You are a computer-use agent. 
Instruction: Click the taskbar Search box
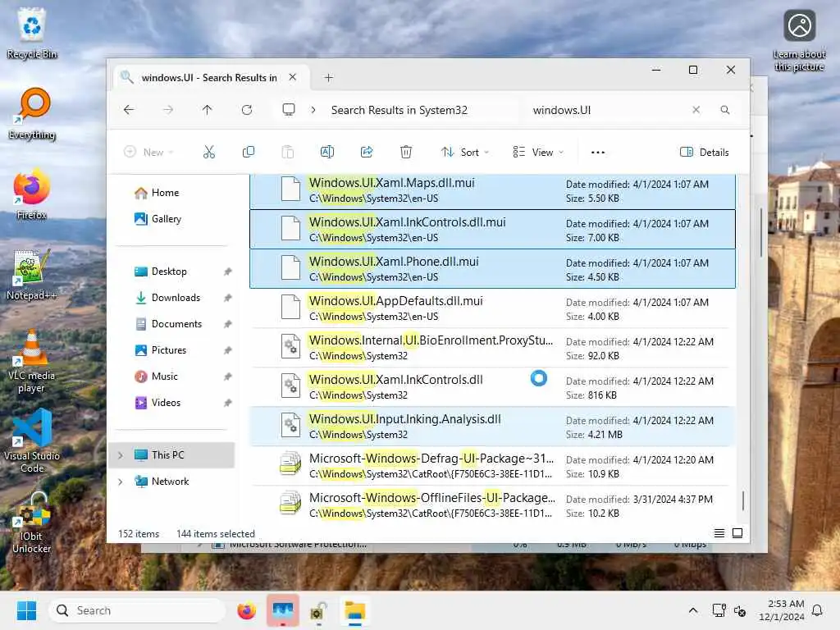pos(137,610)
